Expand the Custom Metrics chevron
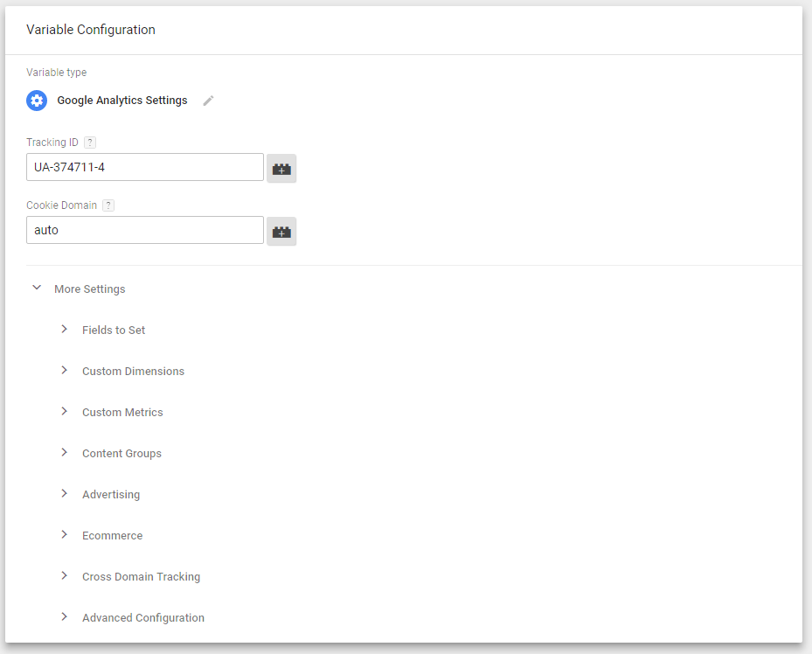The width and height of the screenshot is (812, 654). (64, 411)
